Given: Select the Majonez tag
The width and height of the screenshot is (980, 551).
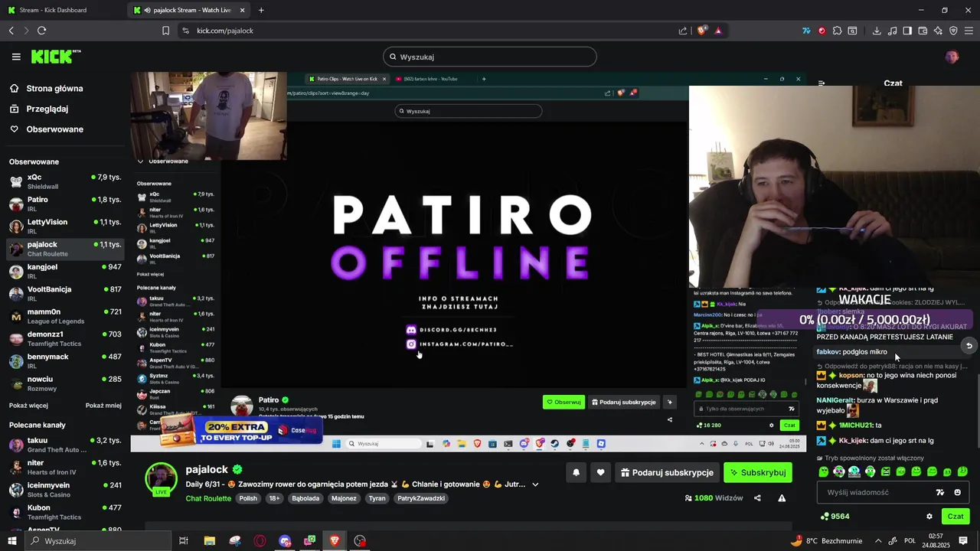Looking at the screenshot, I should coord(344,498).
